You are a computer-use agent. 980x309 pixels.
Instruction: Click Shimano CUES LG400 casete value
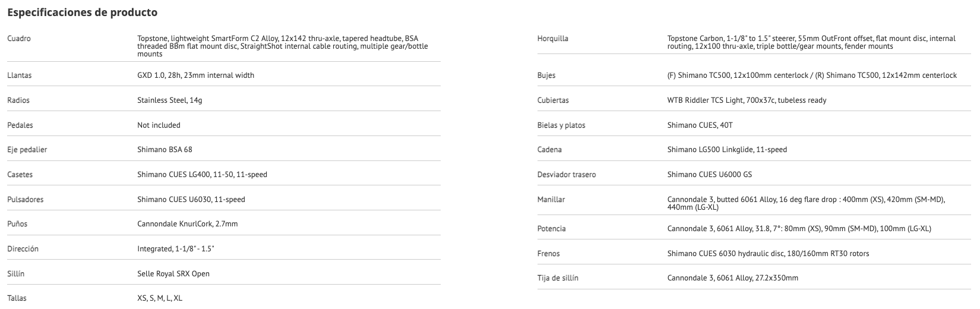point(202,175)
